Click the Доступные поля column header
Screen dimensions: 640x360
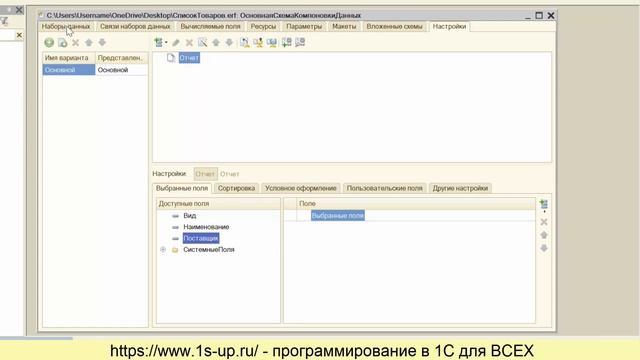[x=218, y=203]
